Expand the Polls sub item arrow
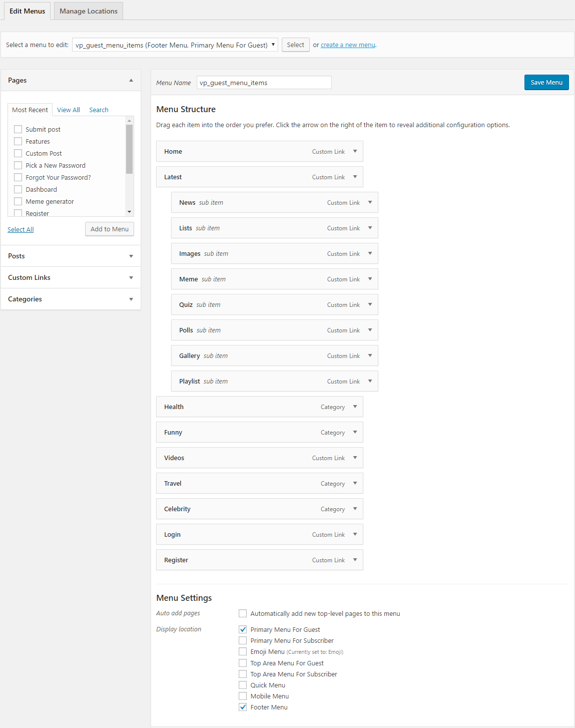This screenshot has height=728, width=575. (x=370, y=330)
